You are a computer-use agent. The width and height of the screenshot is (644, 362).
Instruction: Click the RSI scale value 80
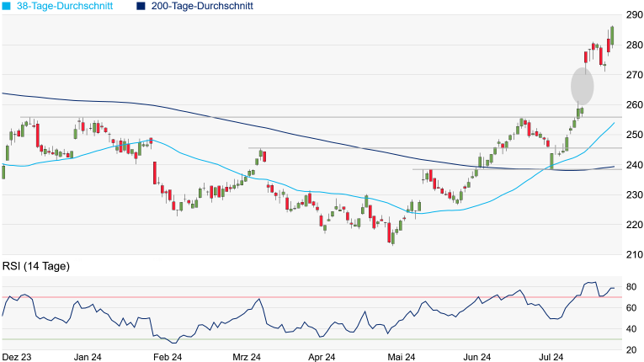(x=631, y=287)
